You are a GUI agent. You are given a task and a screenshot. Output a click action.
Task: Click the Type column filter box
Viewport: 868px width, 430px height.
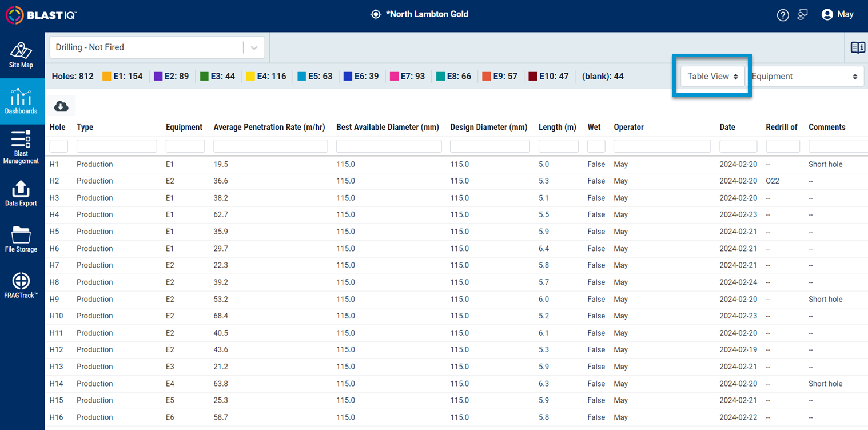117,146
